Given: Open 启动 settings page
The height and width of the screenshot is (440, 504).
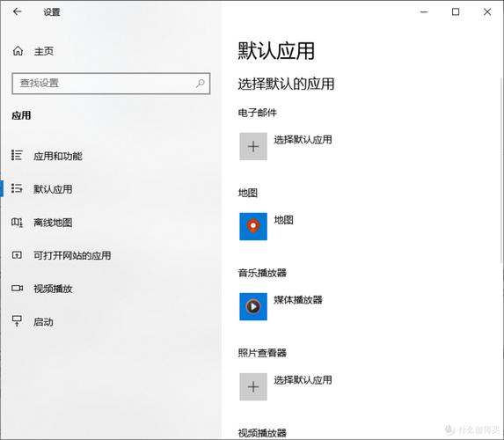Looking at the screenshot, I should click(x=43, y=322).
